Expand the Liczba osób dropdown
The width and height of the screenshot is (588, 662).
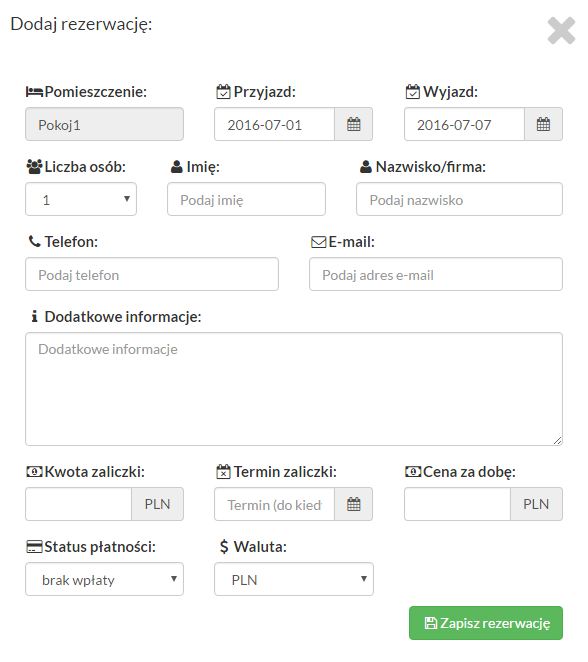pyautogui.click(x=81, y=199)
